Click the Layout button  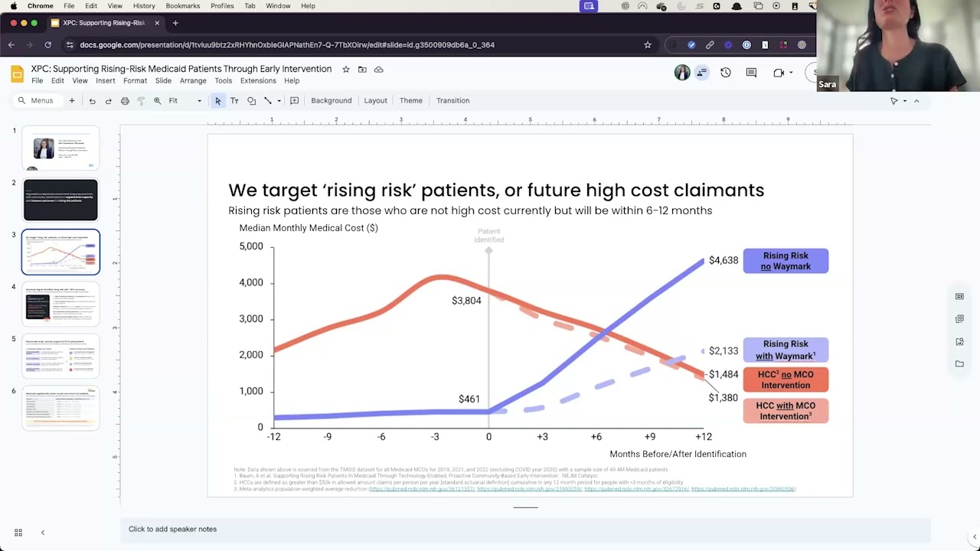(x=375, y=101)
